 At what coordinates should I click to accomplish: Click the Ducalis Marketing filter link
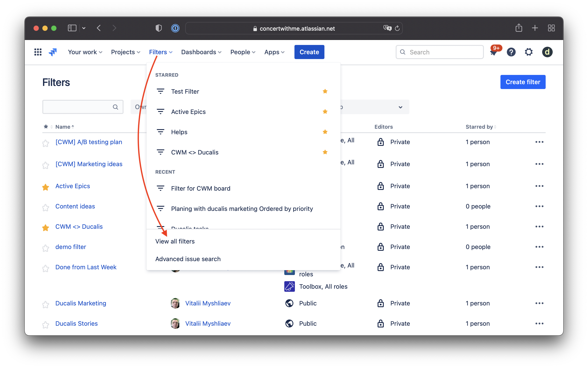[x=81, y=303]
